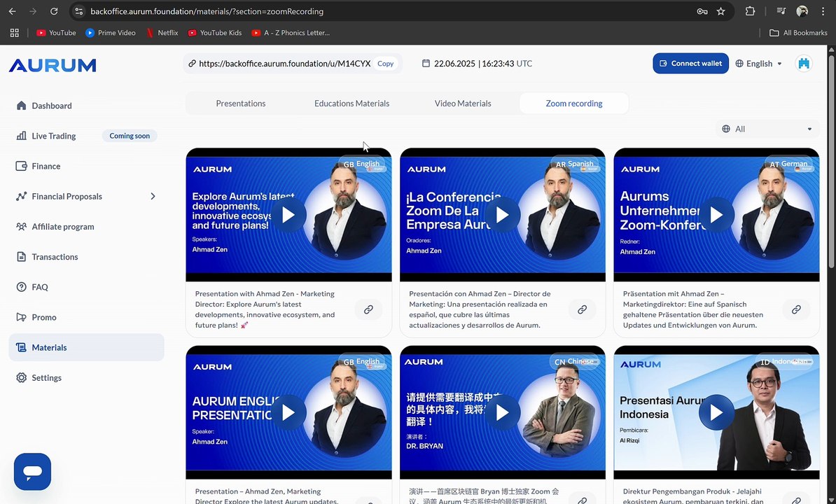Click the Finance wallet icon
The image size is (836, 504).
tap(21, 166)
